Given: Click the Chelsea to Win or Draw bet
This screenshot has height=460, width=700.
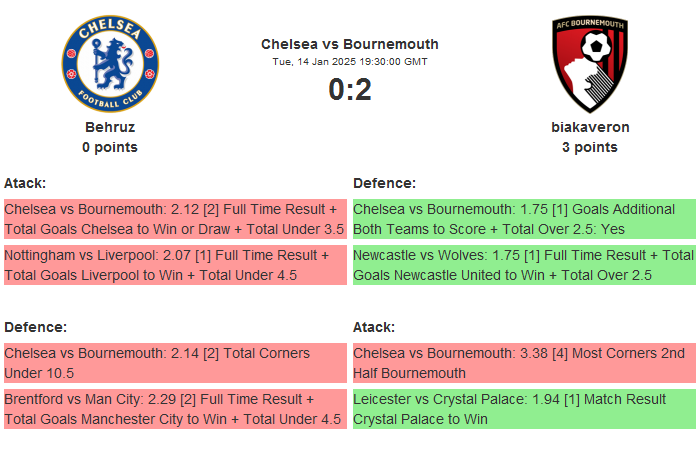Looking at the screenshot, I should coord(175,219).
